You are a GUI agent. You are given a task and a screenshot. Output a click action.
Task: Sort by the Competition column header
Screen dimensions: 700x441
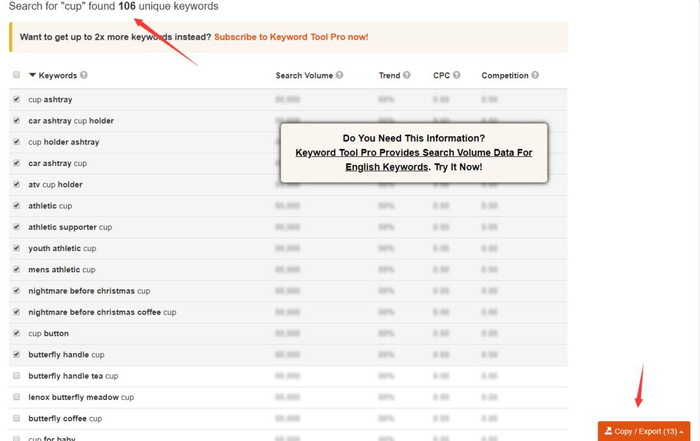pos(505,75)
